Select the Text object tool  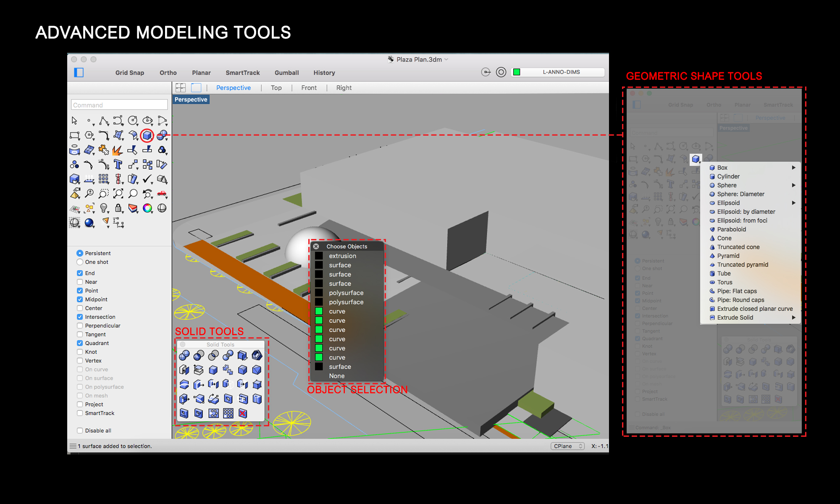[x=118, y=164]
